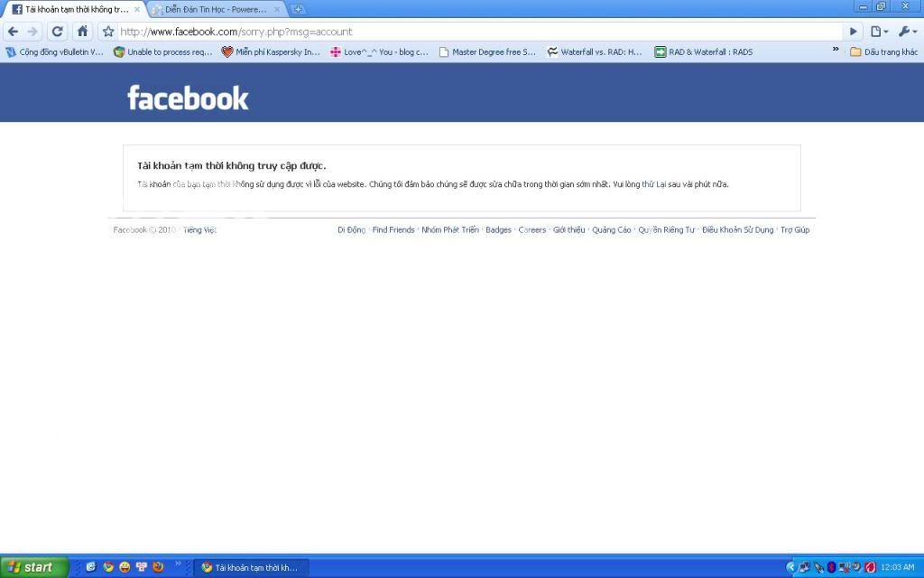Click the browser forward arrow
The image size is (924, 578).
click(33, 32)
